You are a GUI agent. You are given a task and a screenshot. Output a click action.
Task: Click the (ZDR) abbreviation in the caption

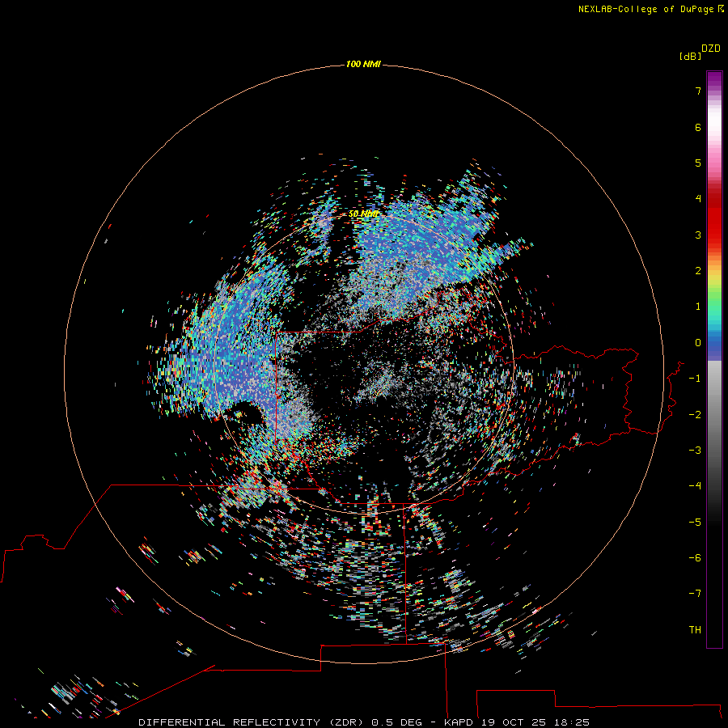click(348, 722)
